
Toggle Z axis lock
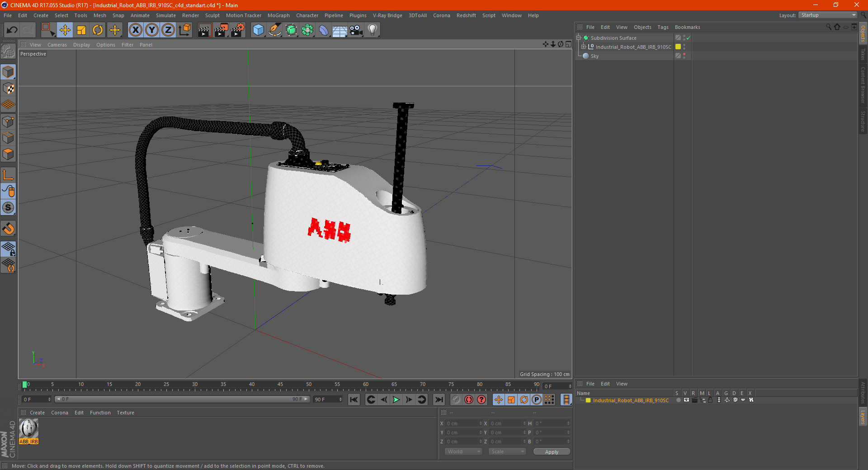click(168, 30)
